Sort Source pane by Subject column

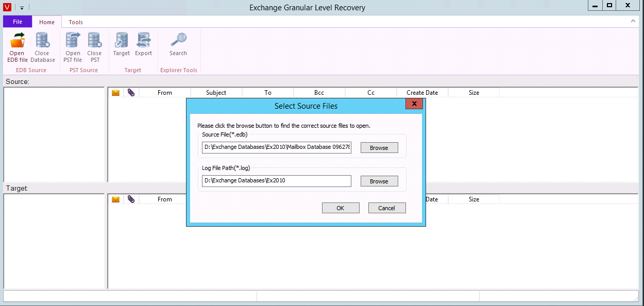pos(216,93)
